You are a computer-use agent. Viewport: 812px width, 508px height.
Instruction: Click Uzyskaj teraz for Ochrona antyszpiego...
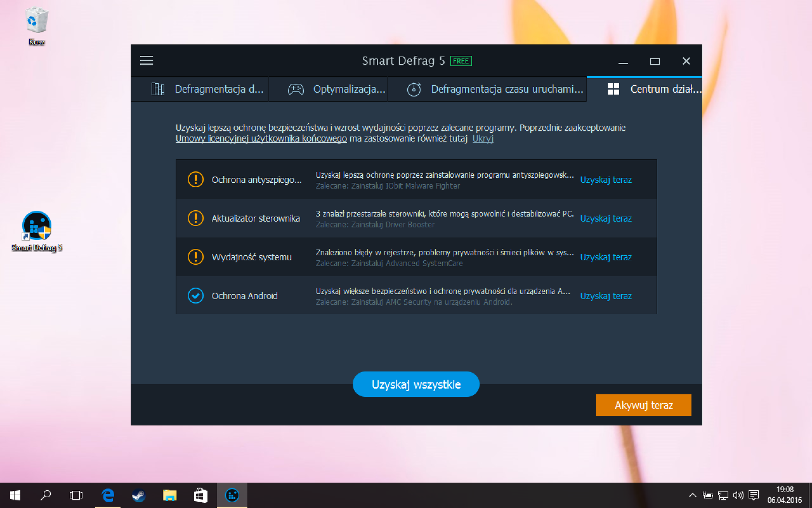pyautogui.click(x=606, y=180)
